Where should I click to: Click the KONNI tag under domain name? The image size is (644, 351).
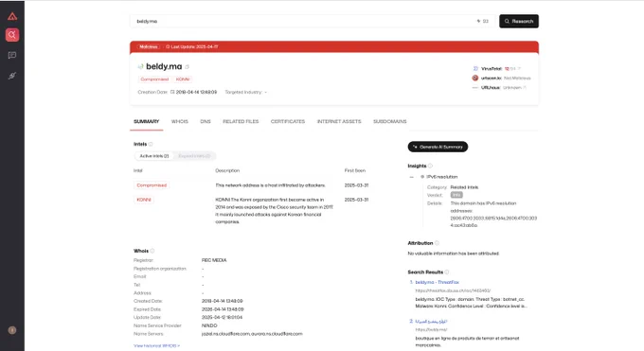pos(183,79)
